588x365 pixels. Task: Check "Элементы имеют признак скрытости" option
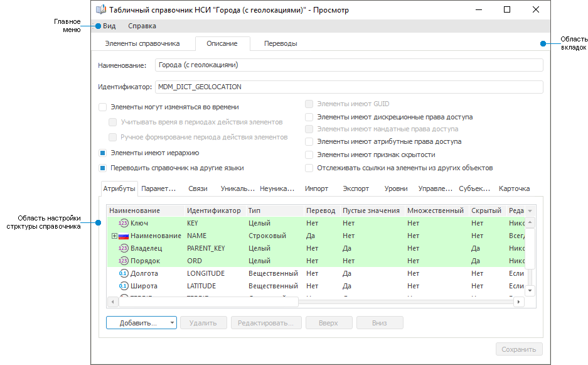[x=309, y=155]
